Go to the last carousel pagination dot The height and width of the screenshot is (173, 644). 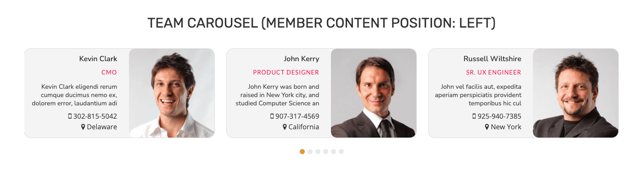[341, 151]
